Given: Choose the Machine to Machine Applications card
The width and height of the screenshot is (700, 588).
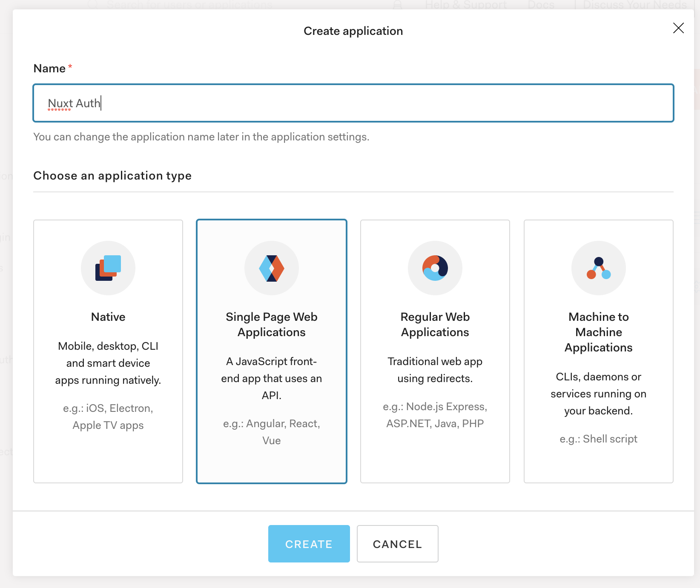Looking at the screenshot, I should click(x=598, y=351).
